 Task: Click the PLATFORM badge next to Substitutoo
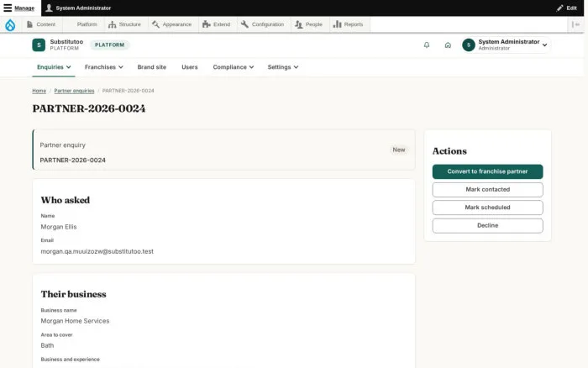tap(109, 45)
